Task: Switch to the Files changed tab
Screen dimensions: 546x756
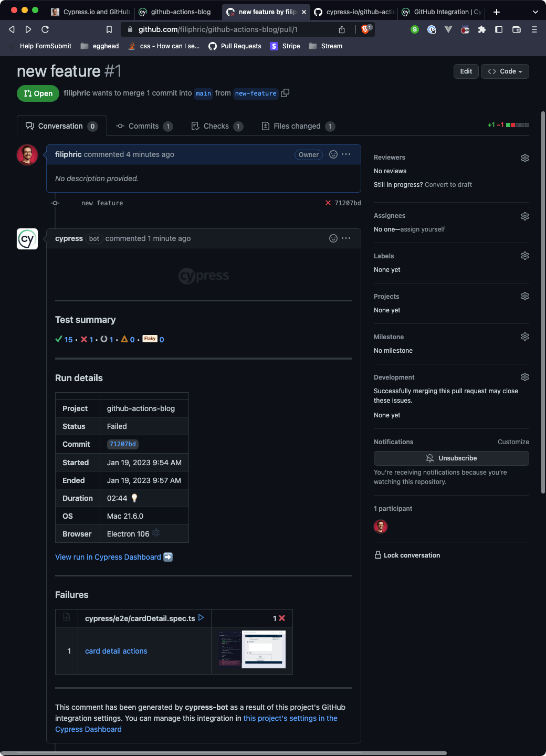Action: 297,125
